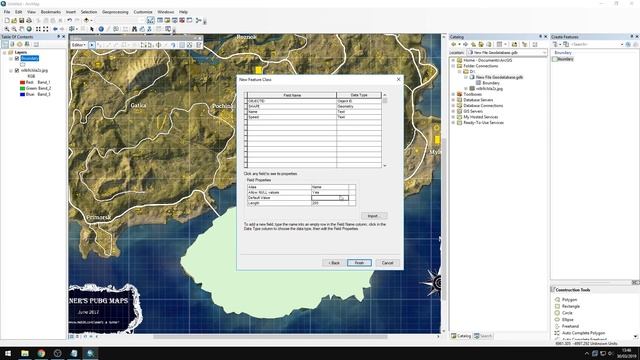Screen dimensions: 640x360
Task: Open the Bookmarks menu
Action: [x=51, y=12]
